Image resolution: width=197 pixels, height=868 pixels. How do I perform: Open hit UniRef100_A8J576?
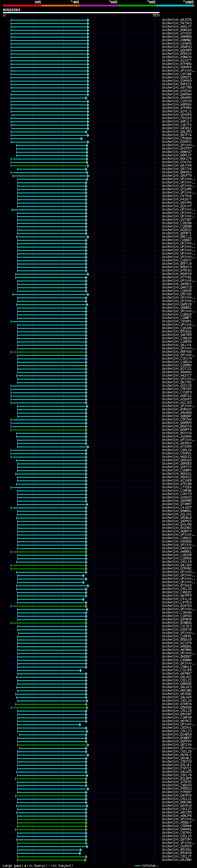pos(177,20)
